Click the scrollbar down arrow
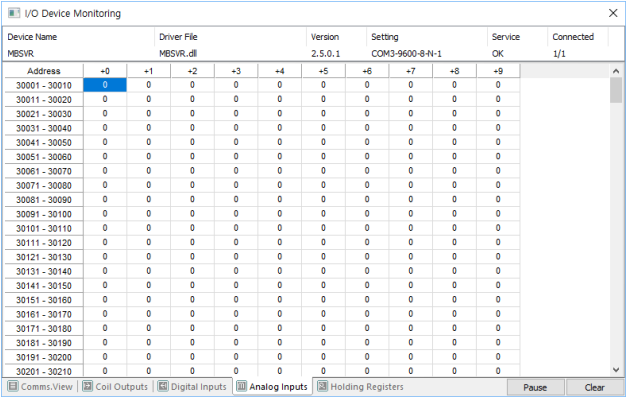 616,370
